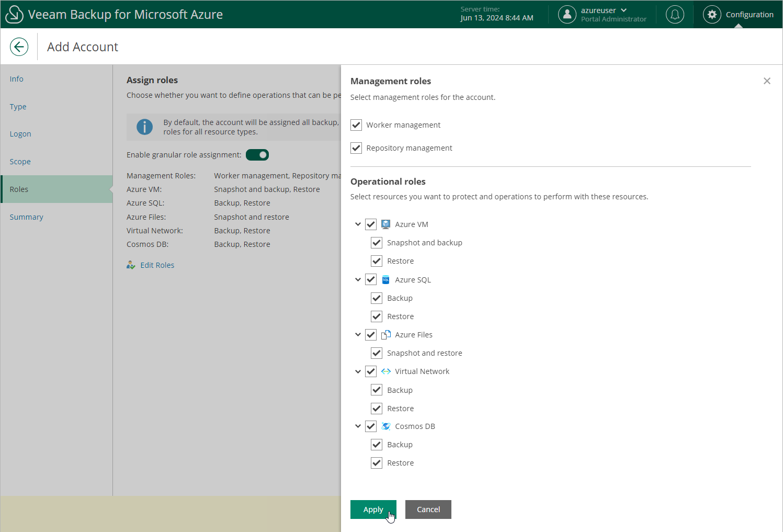783x532 pixels.
Task: Click the Configuration gear icon
Action: coord(712,14)
